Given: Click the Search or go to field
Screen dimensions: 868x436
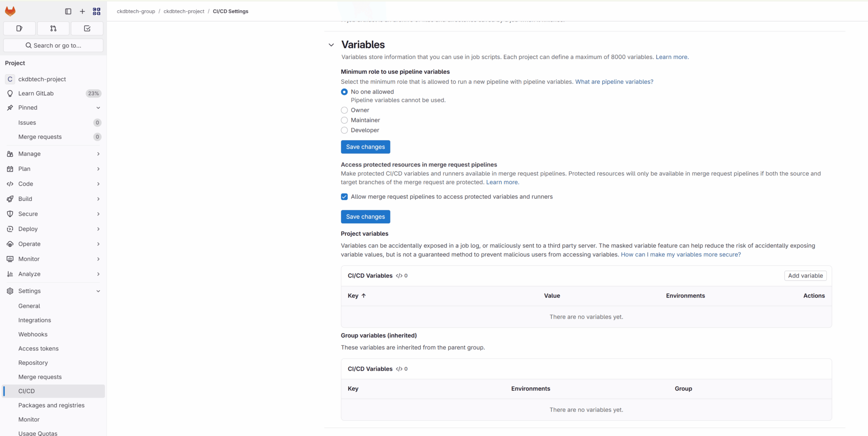Looking at the screenshot, I should coord(53,45).
